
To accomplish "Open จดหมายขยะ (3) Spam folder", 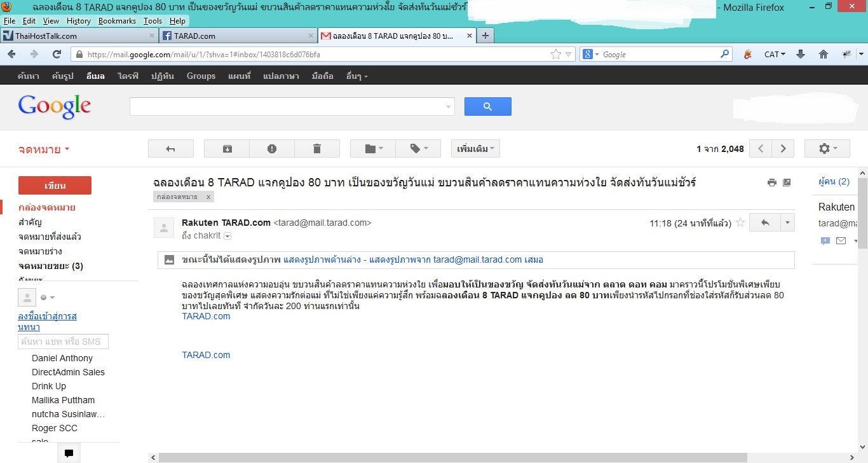I will point(51,266).
